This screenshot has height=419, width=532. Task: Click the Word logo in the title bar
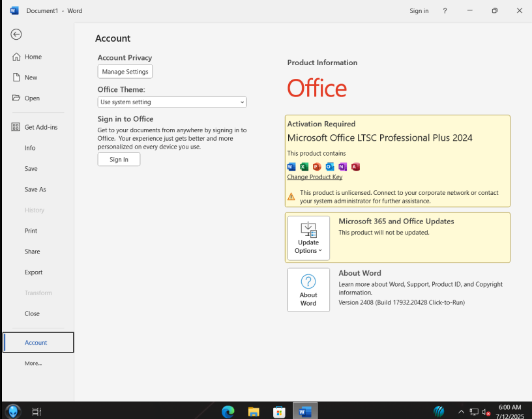pyautogui.click(x=14, y=11)
